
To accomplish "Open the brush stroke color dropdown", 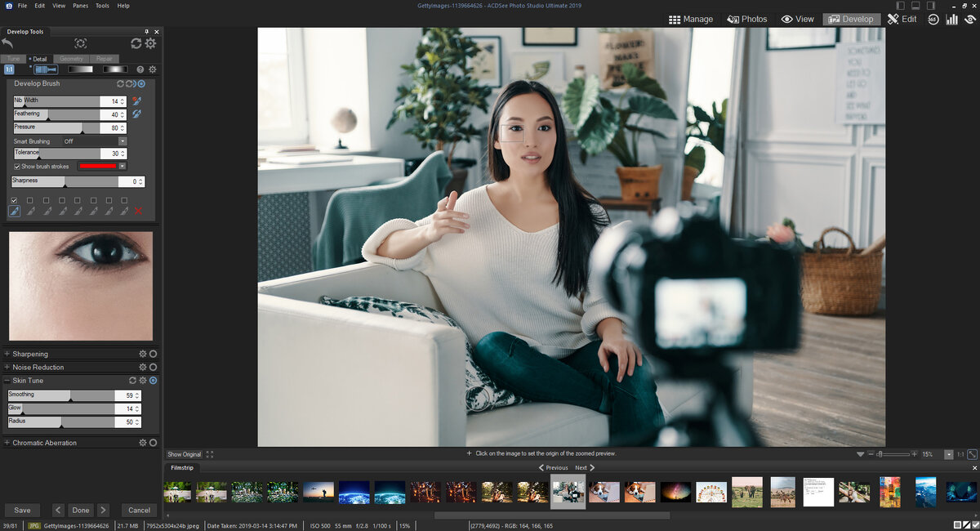I will (122, 165).
